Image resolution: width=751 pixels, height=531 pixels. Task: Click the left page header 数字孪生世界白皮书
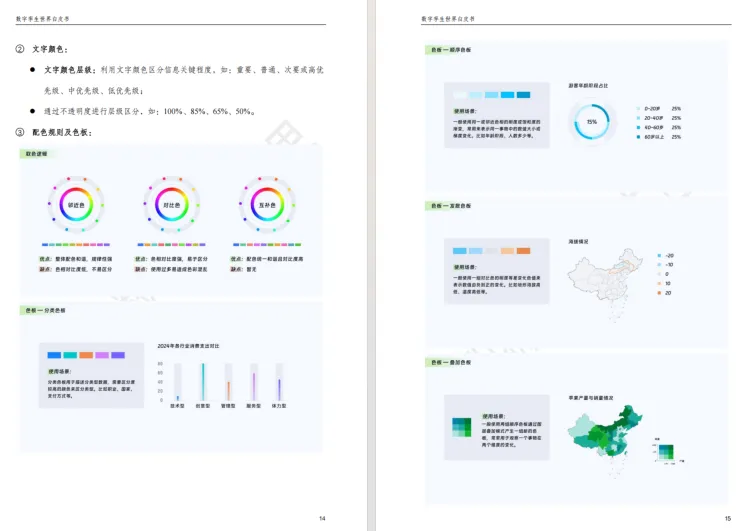[x=42, y=19]
